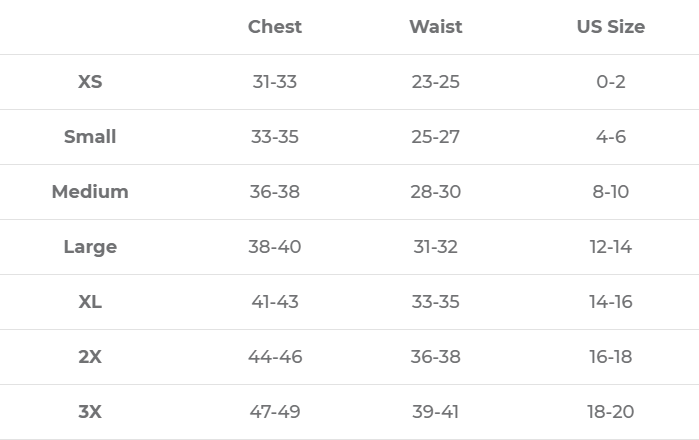The height and width of the screenshot is (440, 699).
Task: Select the Medium row label
Action: 90,192
